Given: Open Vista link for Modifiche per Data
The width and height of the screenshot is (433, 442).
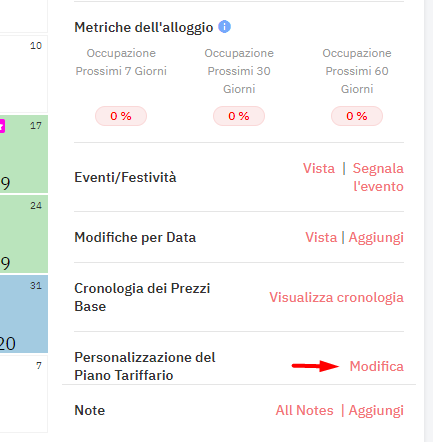Looking at the screenshot, I should (321, 237).
